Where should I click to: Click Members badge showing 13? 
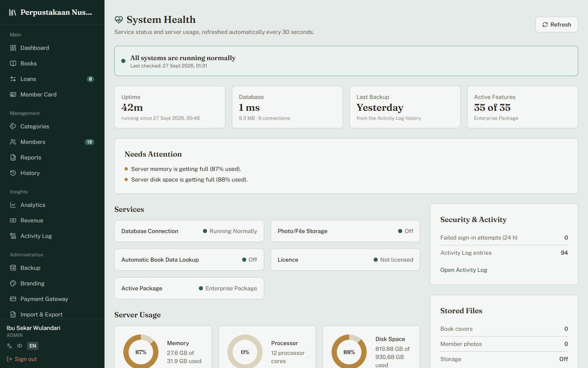click(x=89, y=142)
